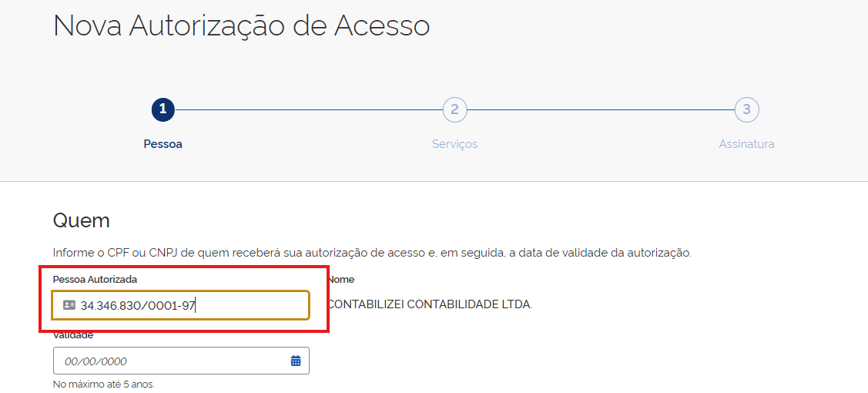
Task: Switch to the Serviços step label
Action: pyautogui.click(x=454, y=144)
